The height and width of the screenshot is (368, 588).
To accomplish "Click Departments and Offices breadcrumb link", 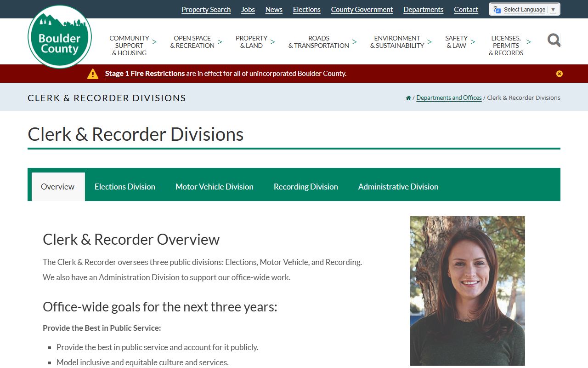I will 449,98.
